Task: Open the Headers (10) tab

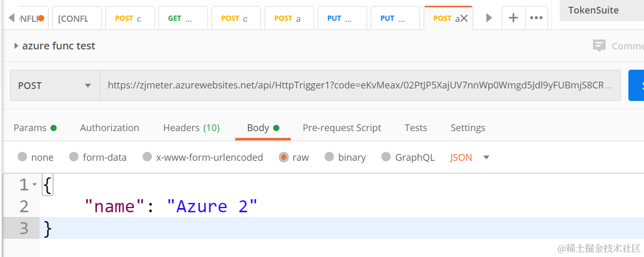Action: pyautogui.click(x=191, y=128)
